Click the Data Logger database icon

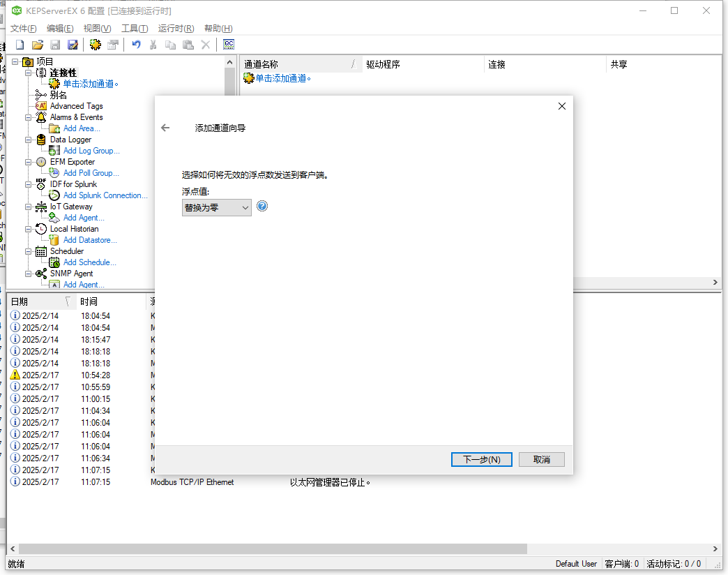click(x=41, y=140)
